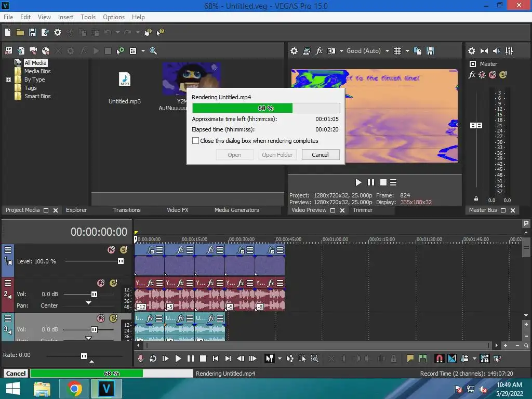Cancel rendering in the dialog

[x=320, y=155]
